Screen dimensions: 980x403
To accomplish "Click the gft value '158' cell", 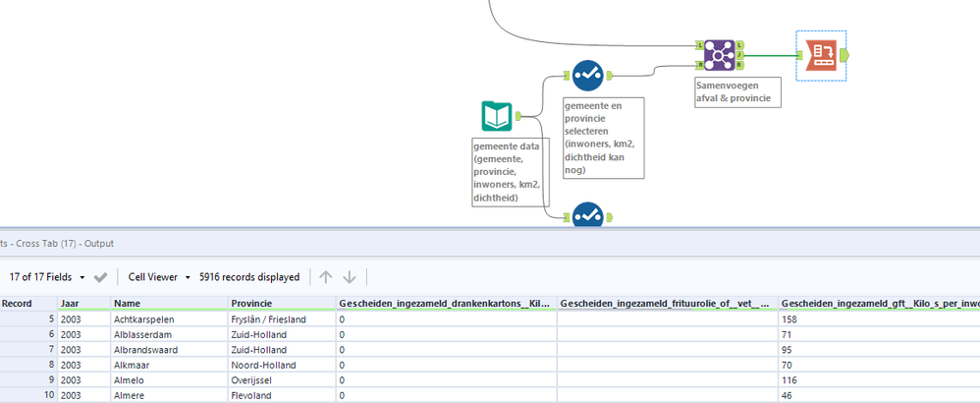I will point(880,319).
